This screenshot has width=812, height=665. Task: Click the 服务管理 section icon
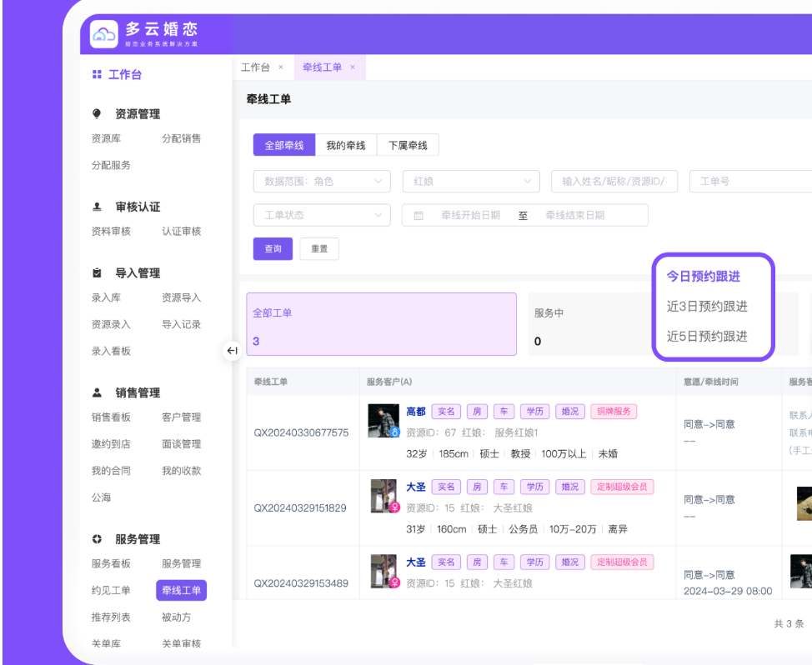pos(97,539)
